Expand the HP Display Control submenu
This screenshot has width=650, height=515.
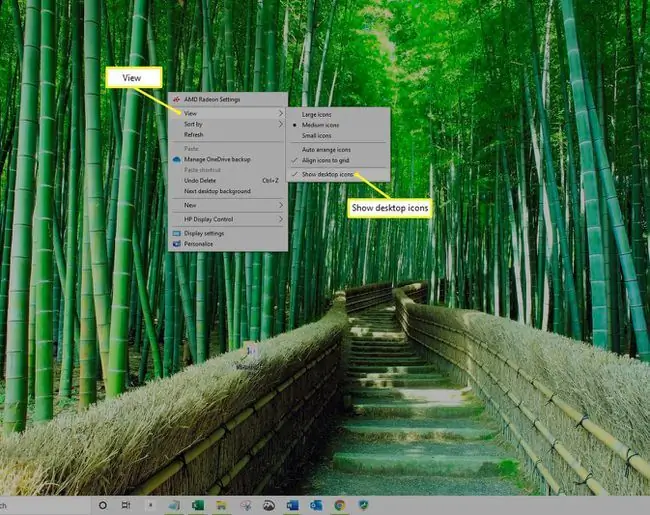point(228,219)
